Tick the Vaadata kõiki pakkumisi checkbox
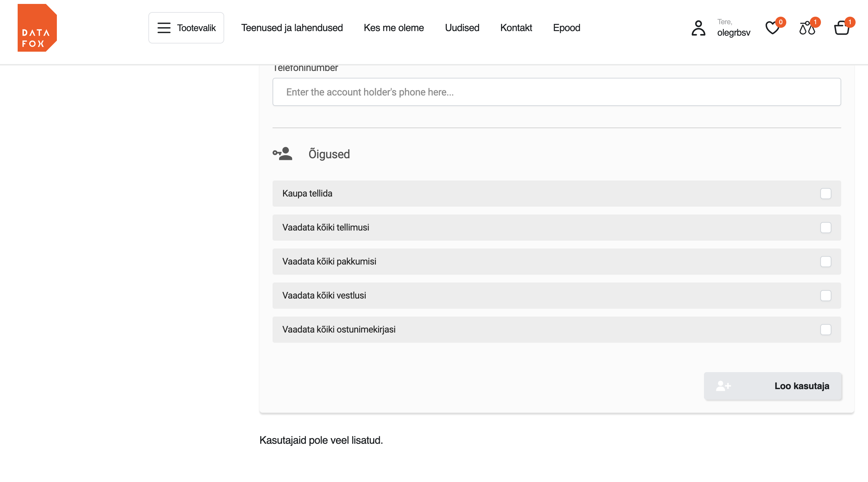The width and height of the screenshot is (868, 482). (826, 262)
